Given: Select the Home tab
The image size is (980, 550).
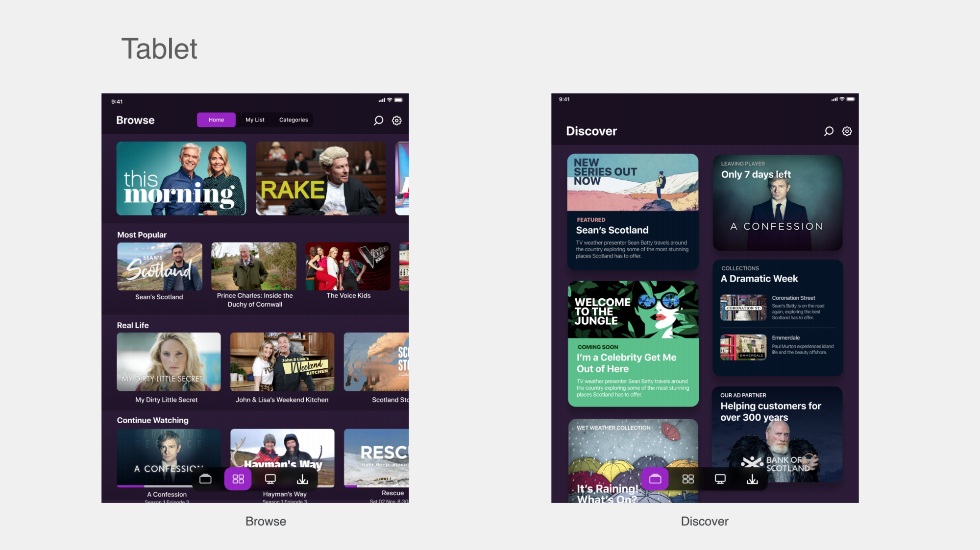Looking at the screenshot, I should pos(216,120).
